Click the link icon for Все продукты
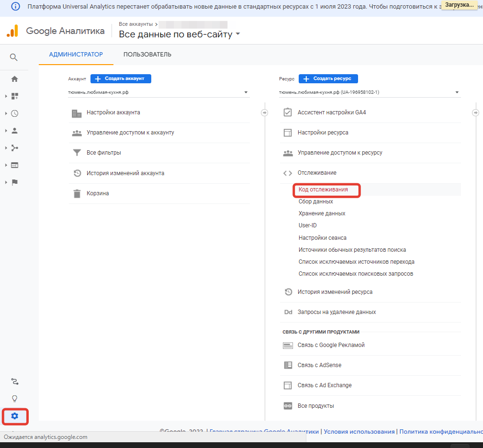Viewport: 483px width, 448px height. [288, 406]
